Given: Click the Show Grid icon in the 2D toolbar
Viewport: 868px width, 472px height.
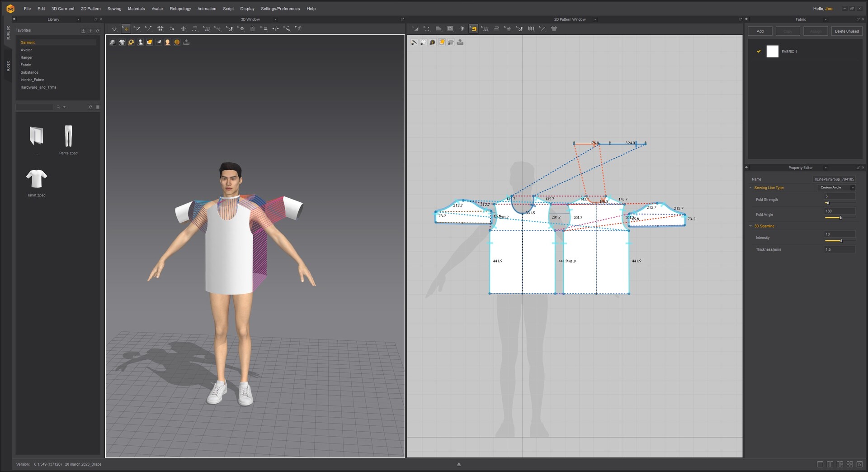Looking at the screenshot, I should pos(485,29).
